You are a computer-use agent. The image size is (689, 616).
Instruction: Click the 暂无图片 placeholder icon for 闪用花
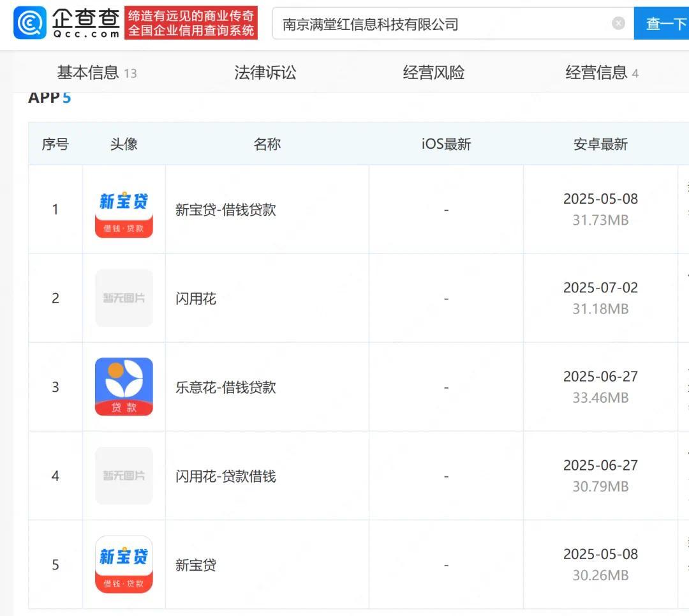(123, 298)
